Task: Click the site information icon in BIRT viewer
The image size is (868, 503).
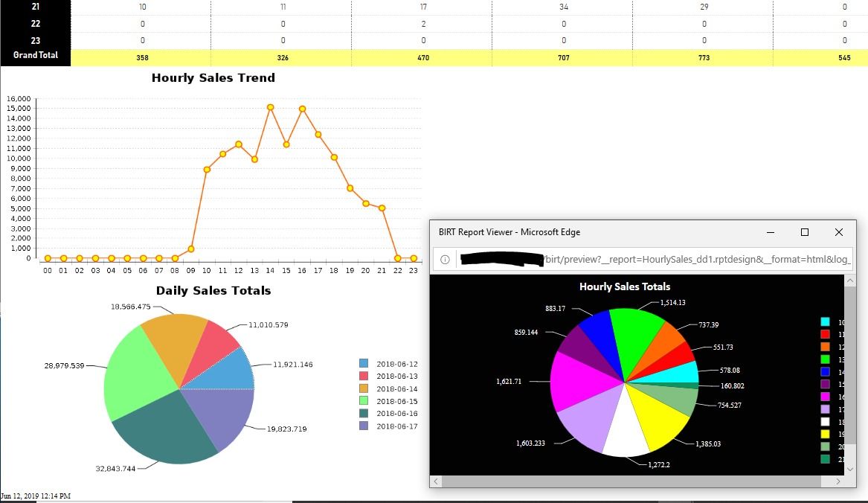Action: pyautogui.click(x=445, y=259)
